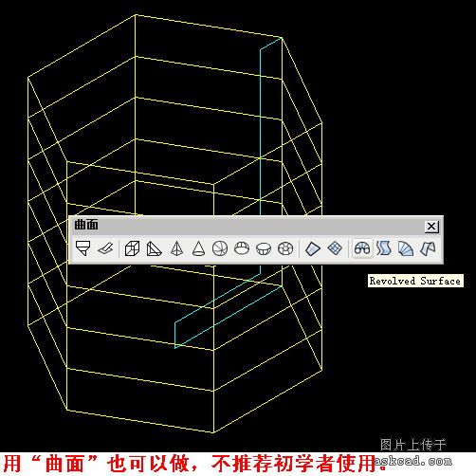Choose the Ruled Surface tool icon

(406, 248)
